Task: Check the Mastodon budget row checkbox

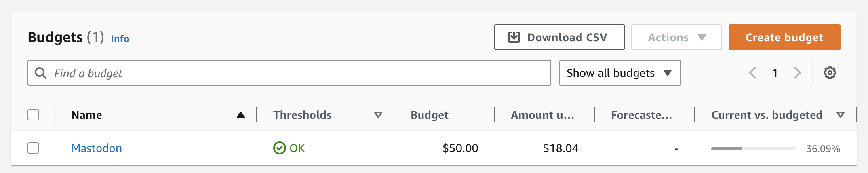Action: pos(33,148)
